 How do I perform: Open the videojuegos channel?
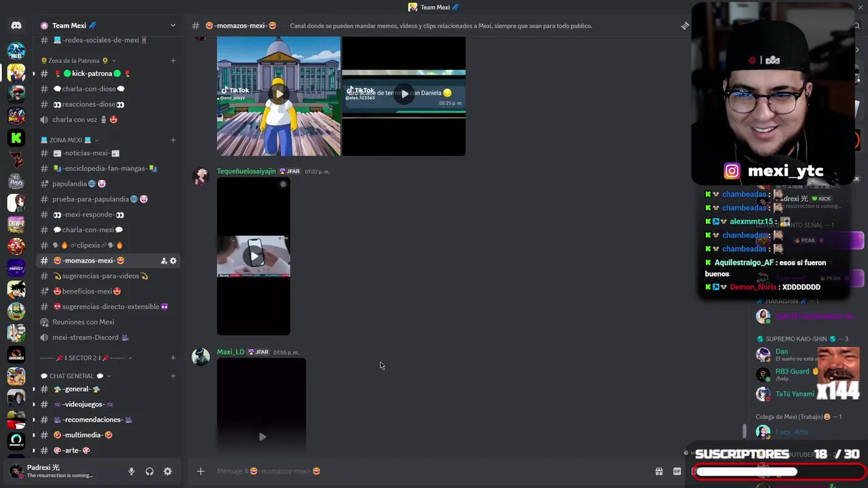(x=107, y=405)
